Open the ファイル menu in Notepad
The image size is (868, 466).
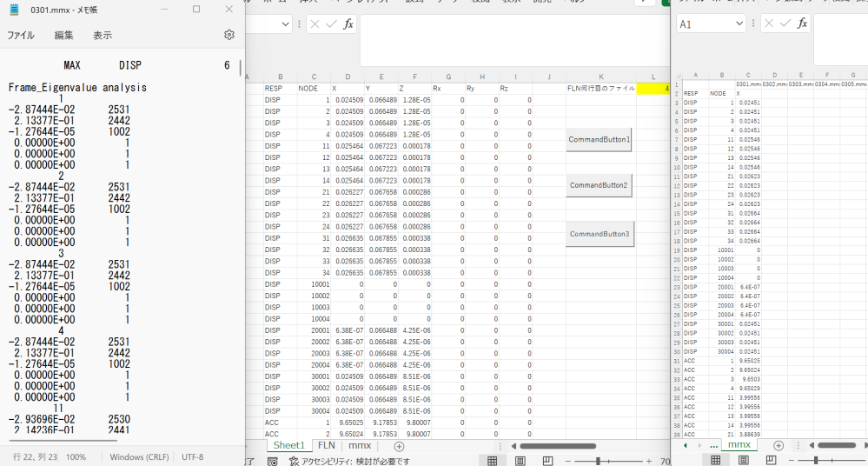tap(21, 36)
